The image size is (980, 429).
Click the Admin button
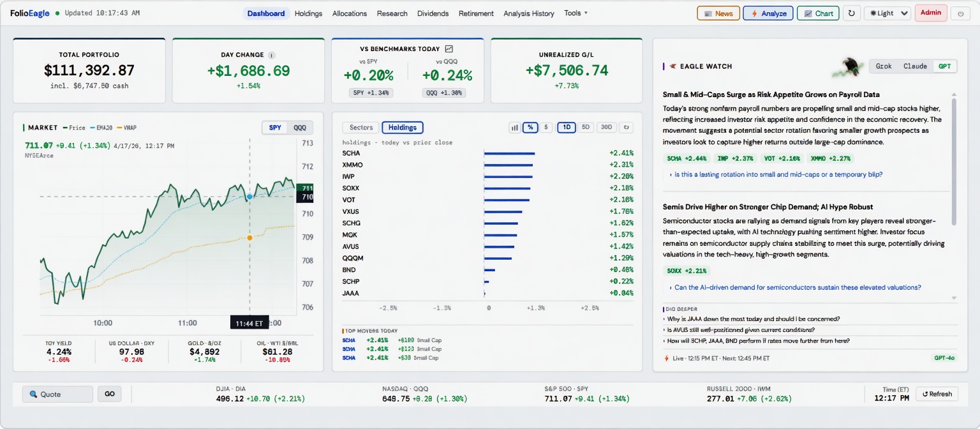coord(931,12)
